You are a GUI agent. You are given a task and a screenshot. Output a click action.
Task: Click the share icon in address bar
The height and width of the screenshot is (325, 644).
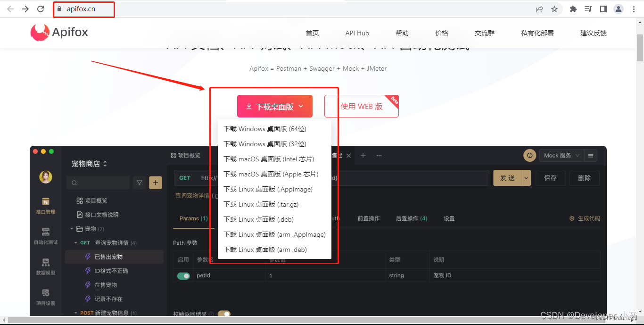[x=539, y=9]
